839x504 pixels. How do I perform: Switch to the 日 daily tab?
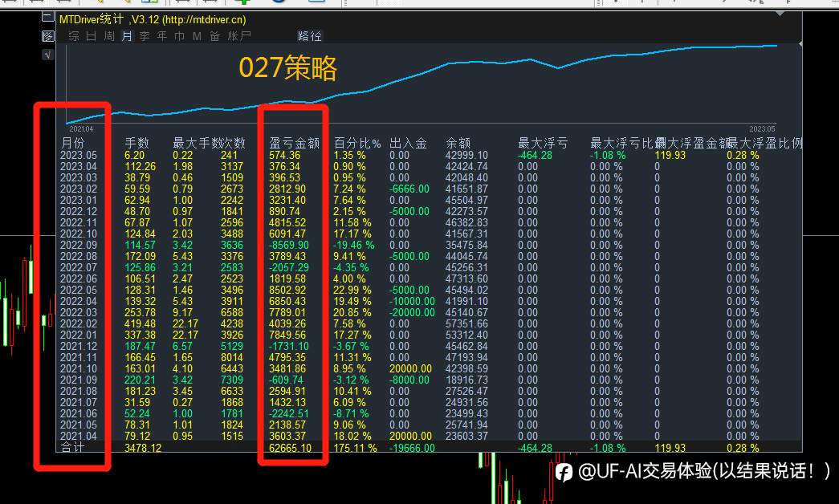click(x=92, y=36)
